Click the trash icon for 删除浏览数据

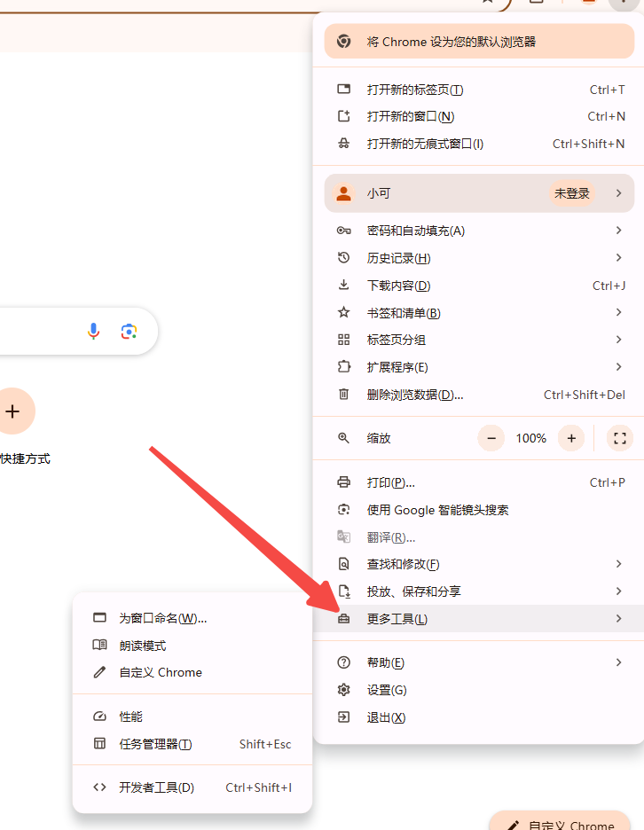344,395
